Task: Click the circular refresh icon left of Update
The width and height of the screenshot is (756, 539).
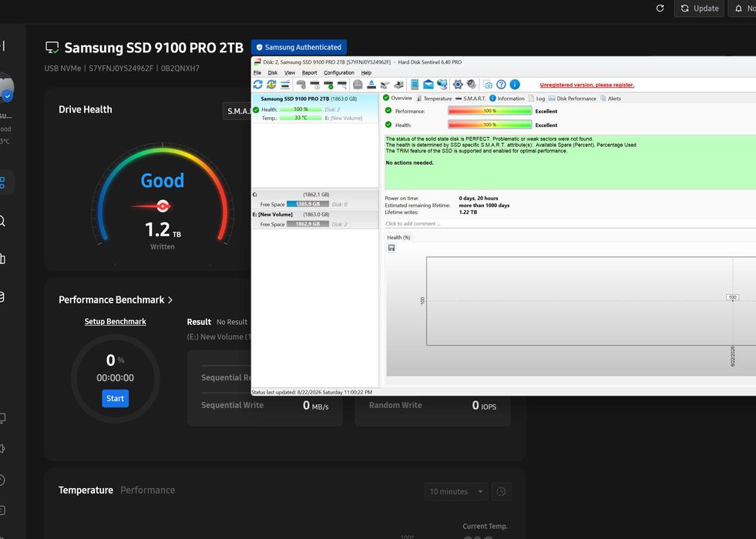Action: 660,8
